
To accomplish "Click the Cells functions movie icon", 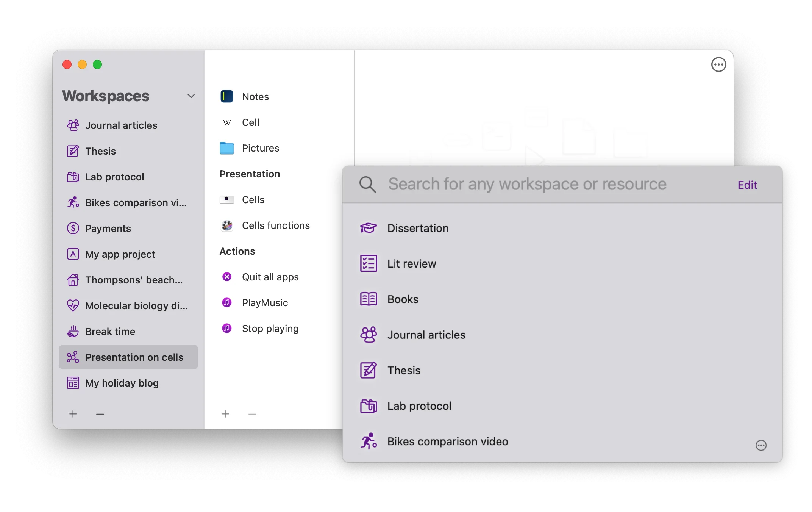I will pos(226,225).
